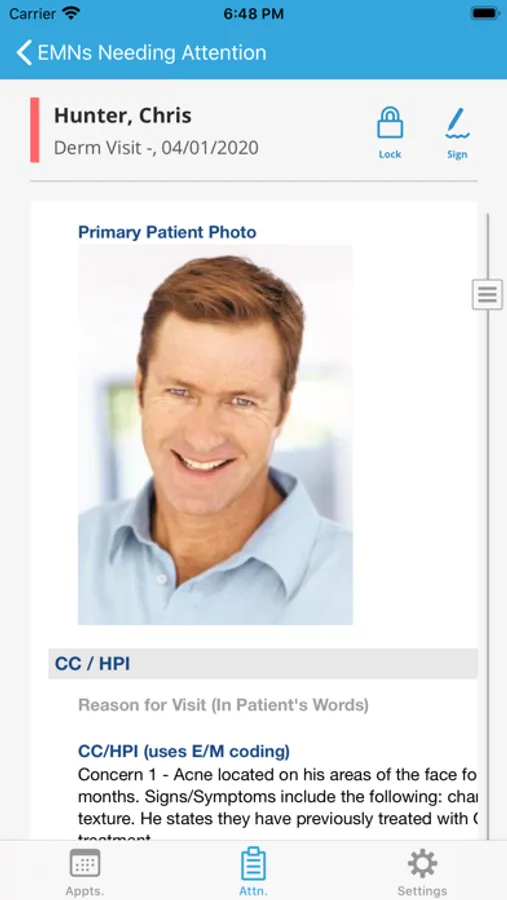Sign the note with the pen icon
The height and width of the screenshot is (900, 507).
tap(457, 131)
